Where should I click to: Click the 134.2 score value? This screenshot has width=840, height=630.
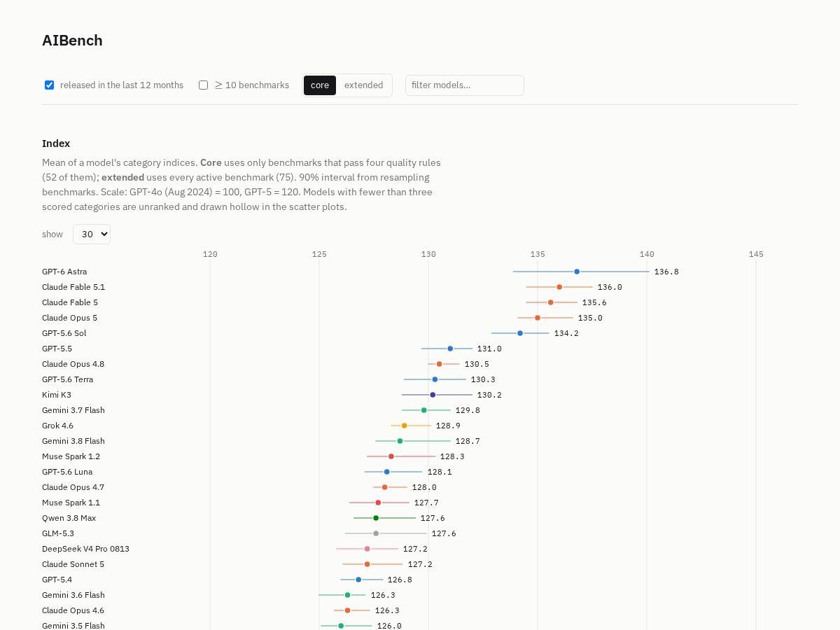[566, 333]
